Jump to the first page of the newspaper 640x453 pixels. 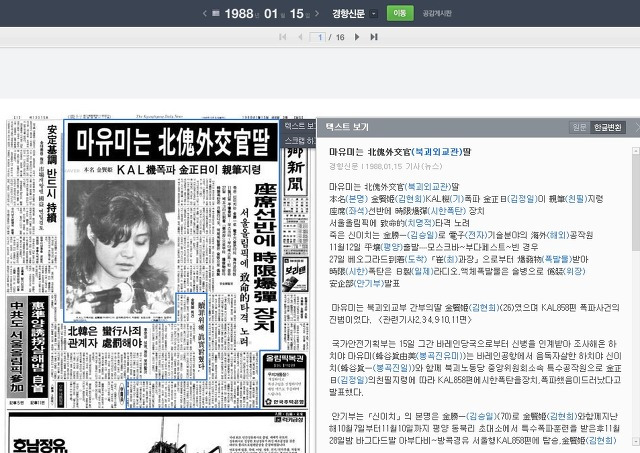[x=282, y=37]
